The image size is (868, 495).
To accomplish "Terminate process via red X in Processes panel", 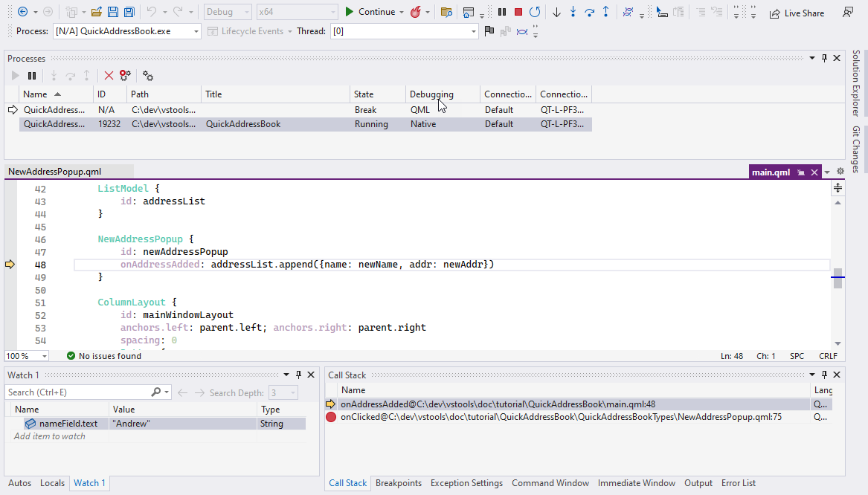I will click(109, 75).
